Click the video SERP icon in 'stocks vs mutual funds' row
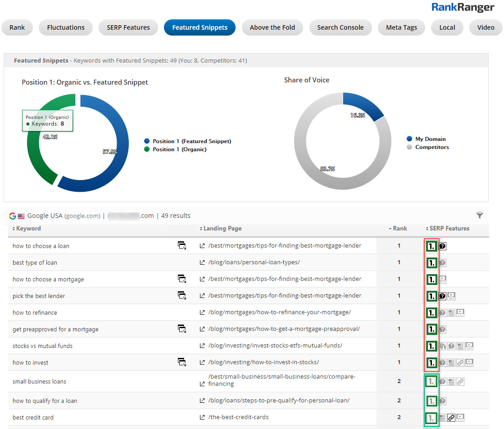504x429 pixels. click(x=469, y=346)
